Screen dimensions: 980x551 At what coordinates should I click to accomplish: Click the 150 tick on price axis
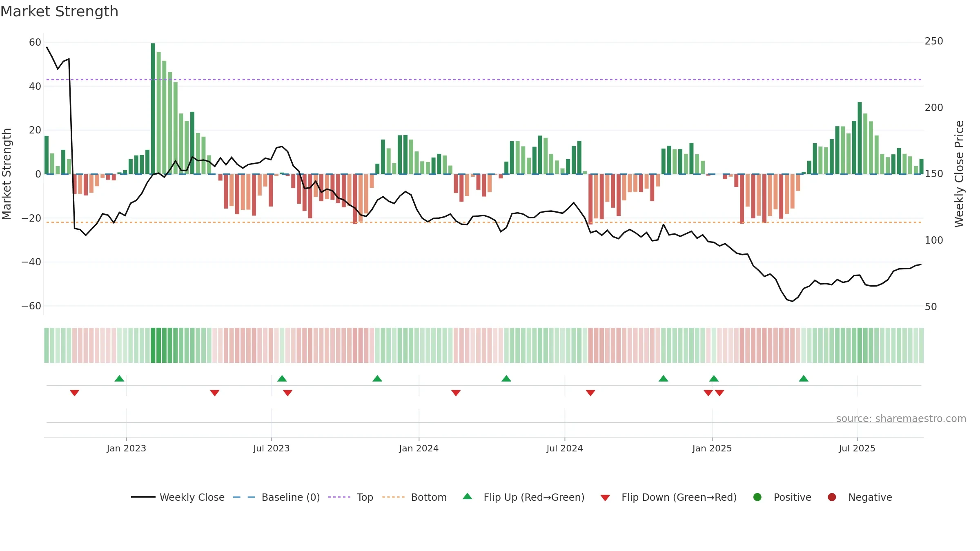(x=934, y=174)
